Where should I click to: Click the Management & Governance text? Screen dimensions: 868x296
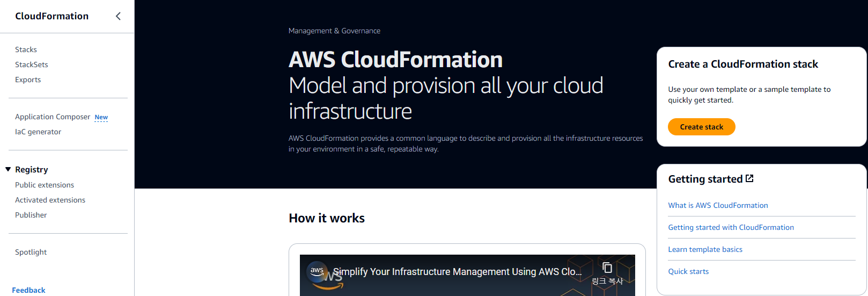click(x=334, y=31)
